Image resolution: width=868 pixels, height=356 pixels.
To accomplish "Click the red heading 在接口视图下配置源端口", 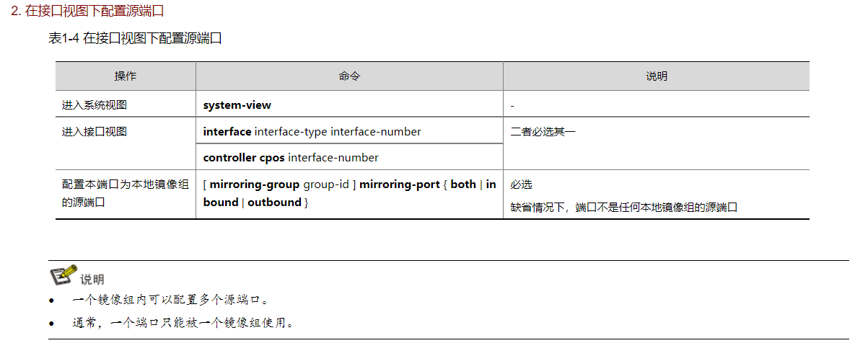I will [97, 12].
